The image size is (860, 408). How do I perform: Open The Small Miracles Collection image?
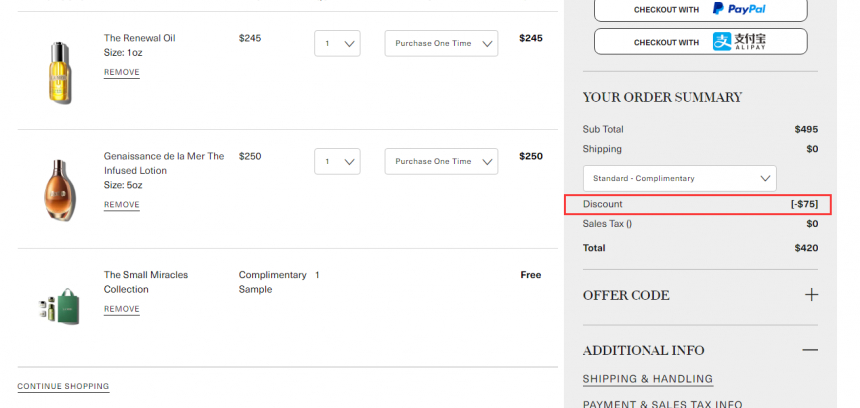[x=59, y=307]
